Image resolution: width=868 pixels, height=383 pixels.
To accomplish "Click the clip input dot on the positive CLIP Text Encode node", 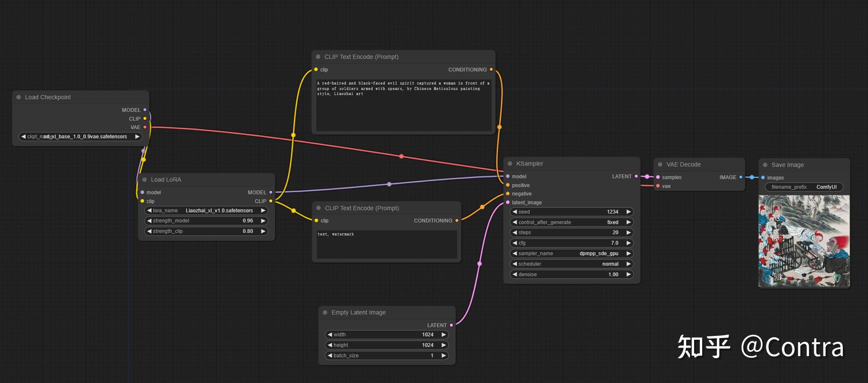I will [x=316, y=69].
